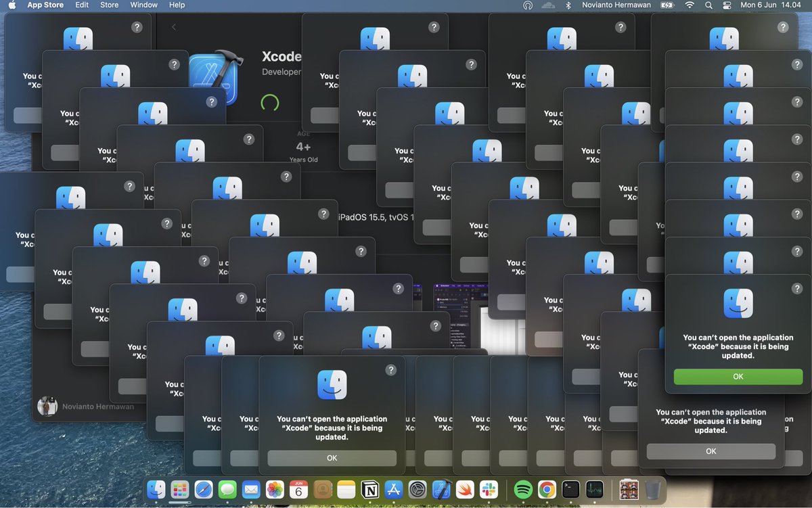This screenshot has height=508, width=812.
Task: Open System Preferences from the dock
Action: pyautogui.click(x=418, y=489)
